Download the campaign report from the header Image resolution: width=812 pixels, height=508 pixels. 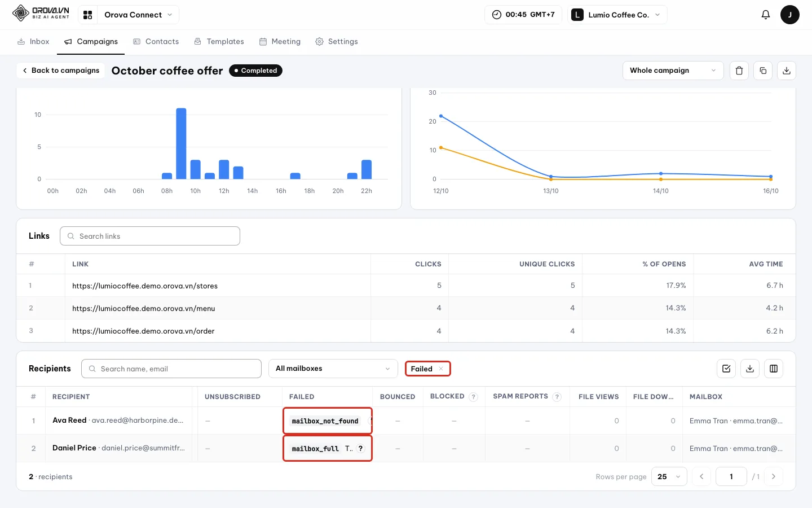(787, 71)
